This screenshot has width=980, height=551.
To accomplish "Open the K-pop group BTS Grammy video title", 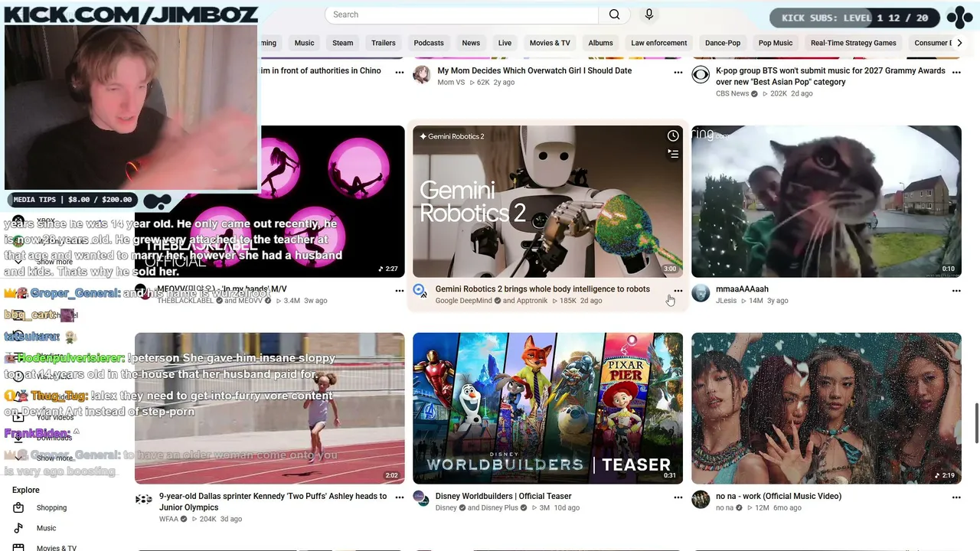I will click(831, 76).
